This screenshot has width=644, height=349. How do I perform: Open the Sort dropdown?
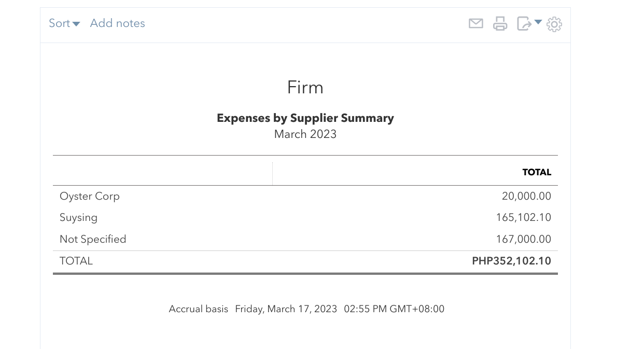[64, 23]
